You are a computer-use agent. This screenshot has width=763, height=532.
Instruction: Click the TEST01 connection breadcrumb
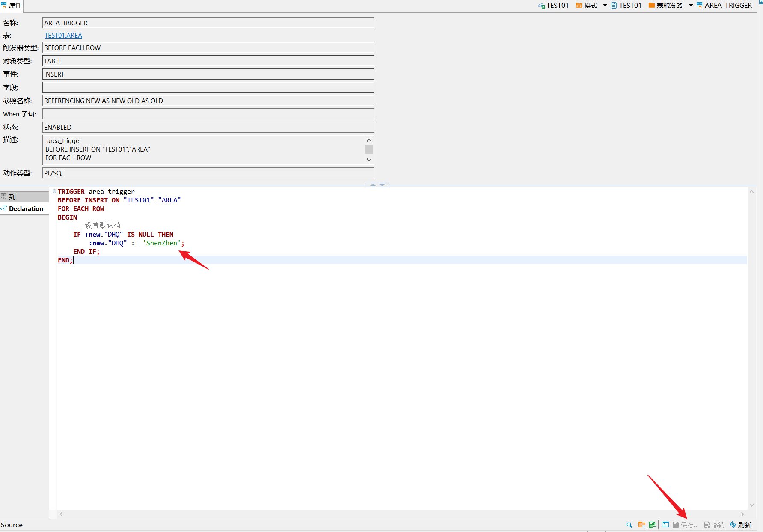(x=554, y=6)
